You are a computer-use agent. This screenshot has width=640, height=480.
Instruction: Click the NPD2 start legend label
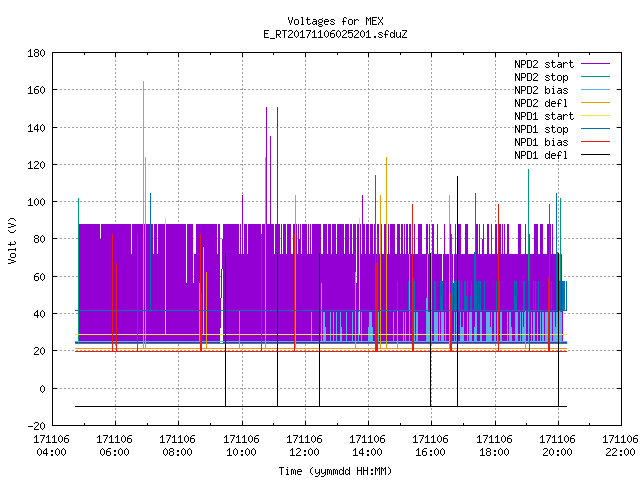544,64
